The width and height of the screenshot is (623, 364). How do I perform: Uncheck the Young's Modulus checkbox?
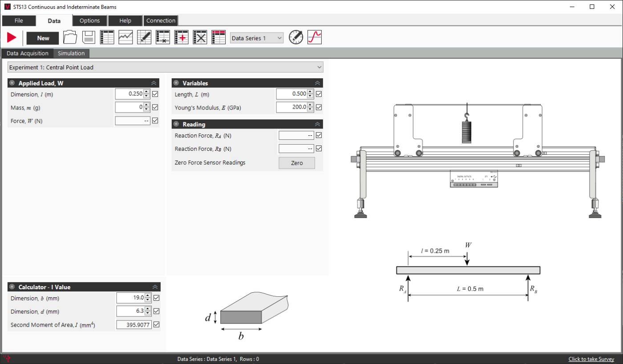coord(319,107)
